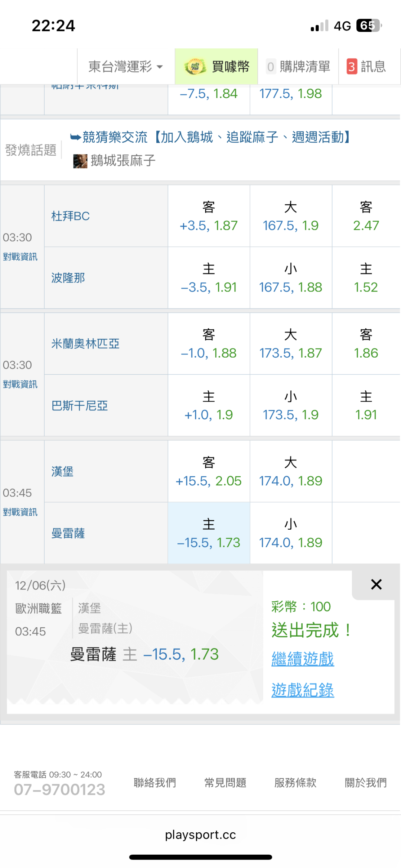Open the 購牌清單 tab
401x868 pixels.
pos(298,67)
